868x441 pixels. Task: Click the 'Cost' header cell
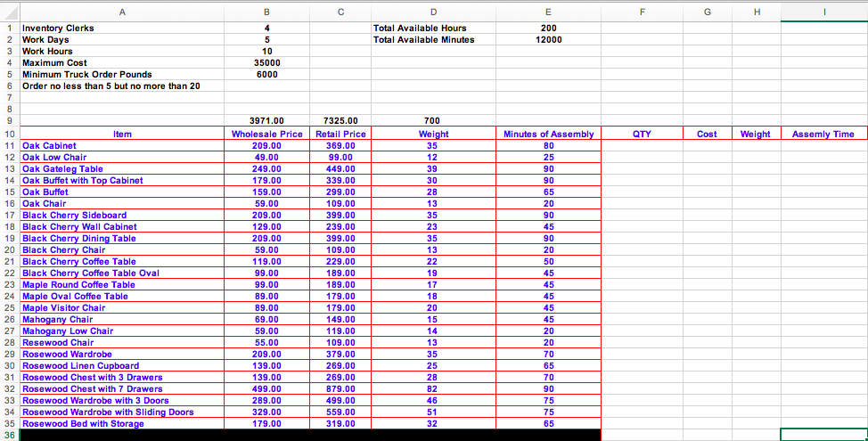pos(707,134)
